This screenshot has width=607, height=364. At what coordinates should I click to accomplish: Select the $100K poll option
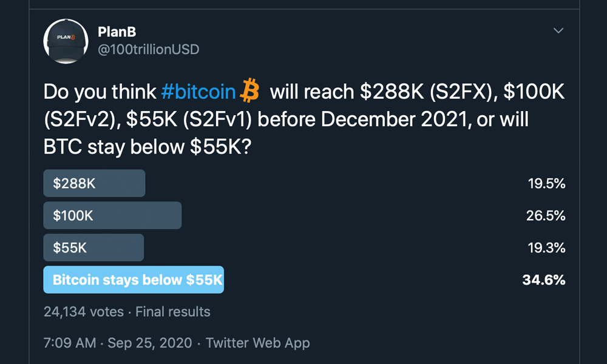(x=112, y=215)
